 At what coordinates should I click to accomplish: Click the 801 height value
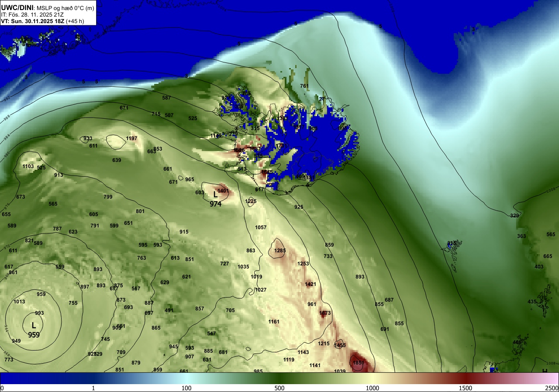140,211
